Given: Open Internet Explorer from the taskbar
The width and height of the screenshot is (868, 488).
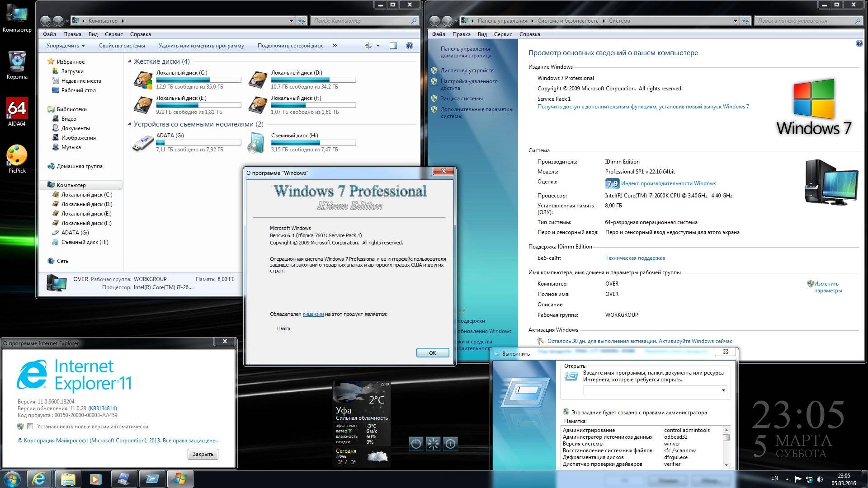Looking at the screenshot, I should click(x=39, y=479).
